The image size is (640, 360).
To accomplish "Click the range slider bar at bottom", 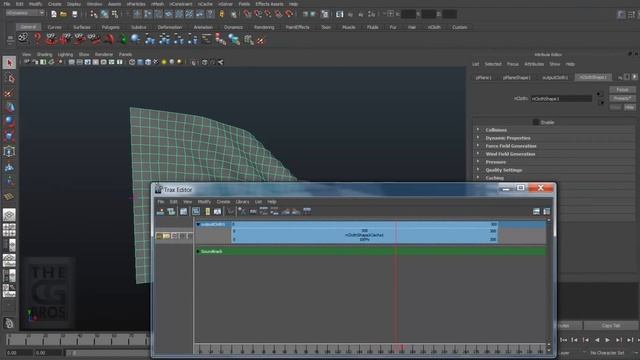I will tap(109, 353).
